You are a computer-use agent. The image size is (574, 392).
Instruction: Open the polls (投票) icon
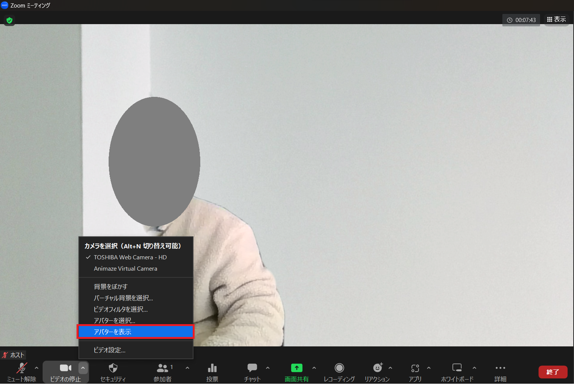pos(212,368)
